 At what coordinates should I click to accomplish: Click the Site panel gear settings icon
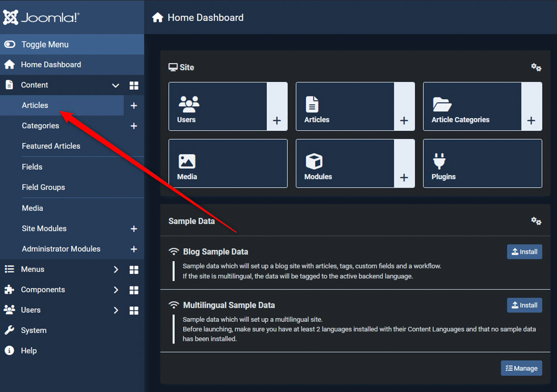tap(536, 67)
